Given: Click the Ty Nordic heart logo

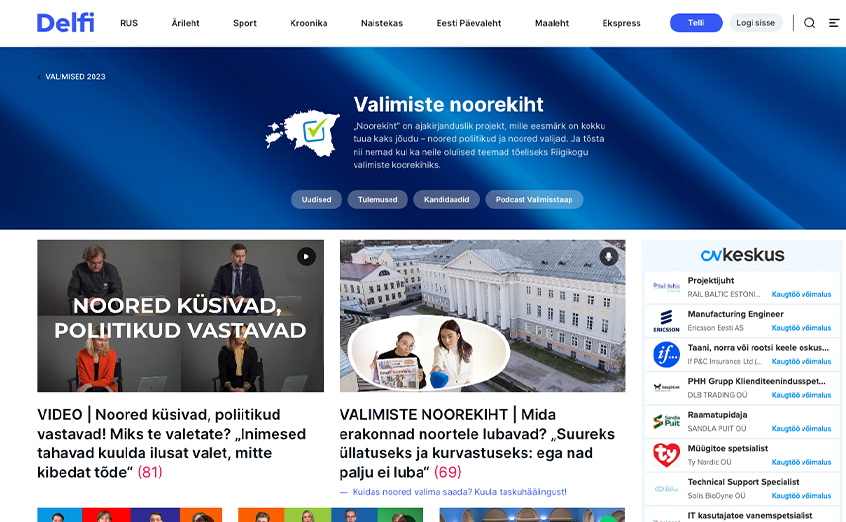Looking at the screenshot, I should pos(666,455).
